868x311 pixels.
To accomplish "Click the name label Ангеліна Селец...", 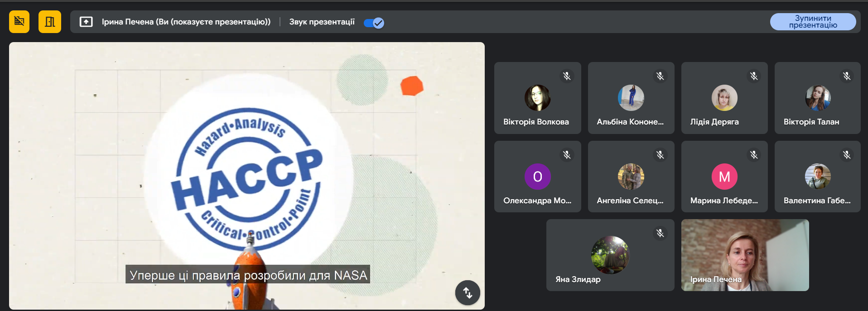I will coord(630,201).
